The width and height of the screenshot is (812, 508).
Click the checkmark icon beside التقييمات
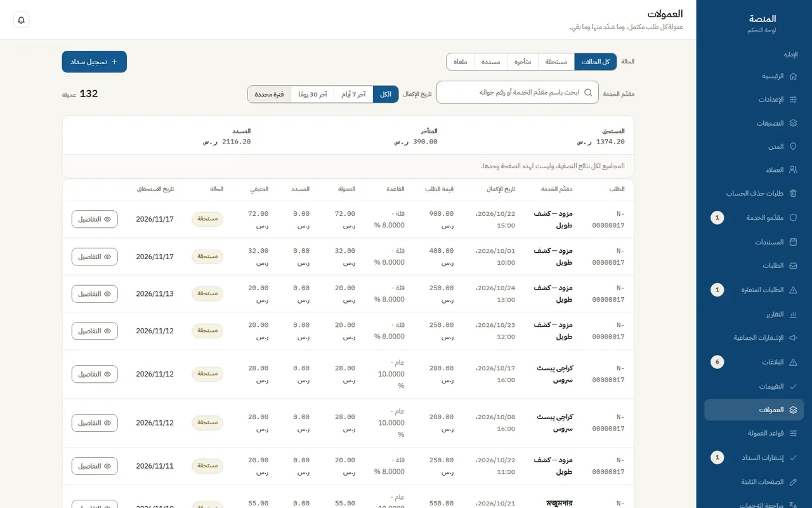pyautogui.click(x=793, y=386)
